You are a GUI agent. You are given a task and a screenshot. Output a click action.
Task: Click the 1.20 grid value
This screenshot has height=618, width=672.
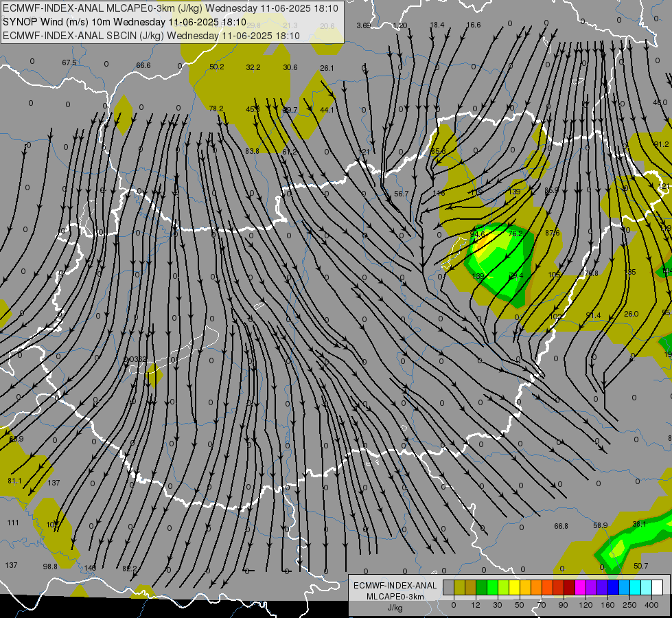coord(400,25)
